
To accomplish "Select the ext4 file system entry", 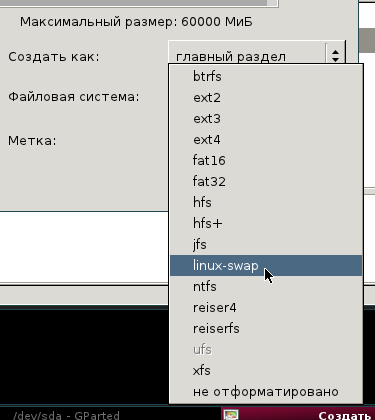I will pyautogui.click(x=266, y=140).
